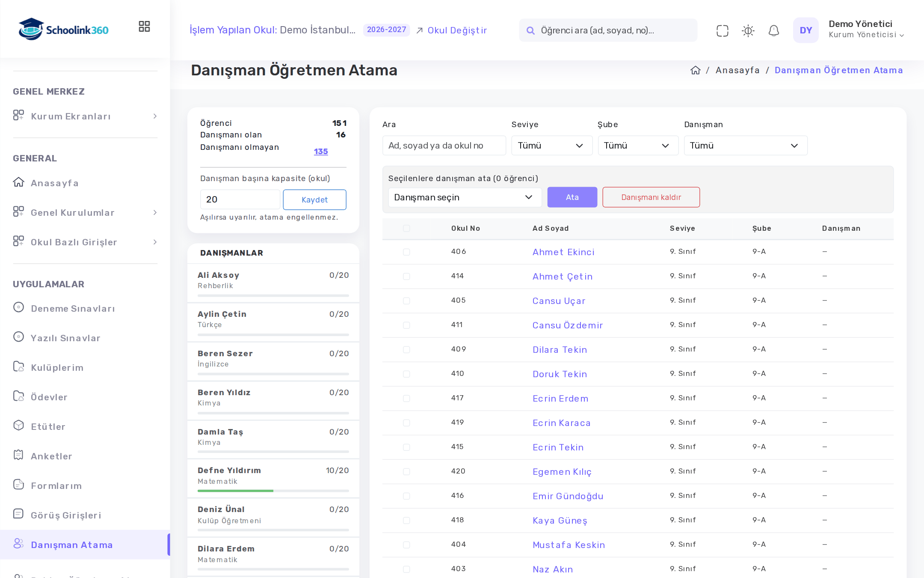
Task: Open the Şube filter dropdown
Action: (638, 146)
